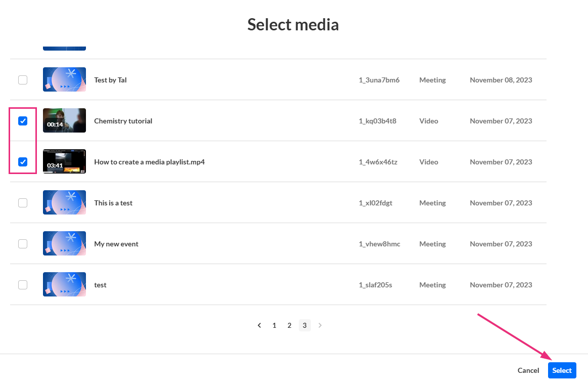Screen dimensions: 588x384
Task: Click the My new event thumbnail
Action: click(x=64, y=243)
